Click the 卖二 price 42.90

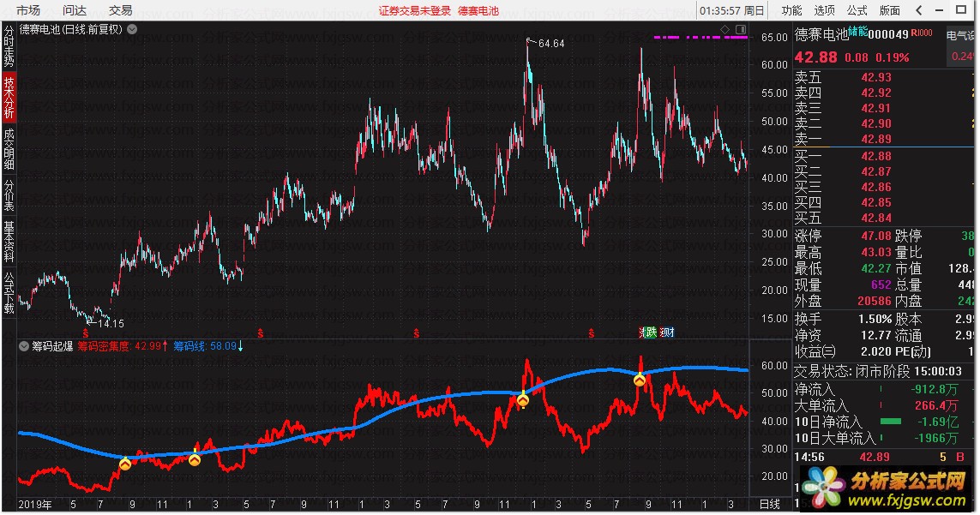coord(876,123)
